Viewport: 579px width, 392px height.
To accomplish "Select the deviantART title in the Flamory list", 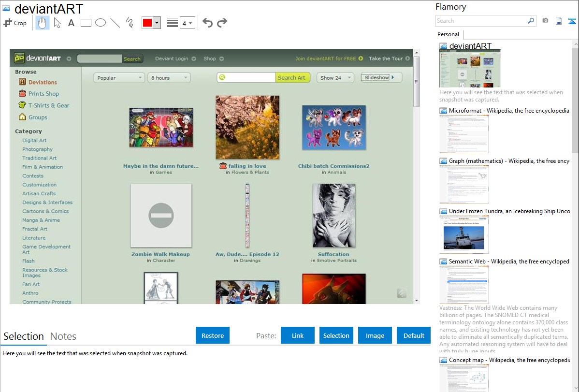I will 470,46.
